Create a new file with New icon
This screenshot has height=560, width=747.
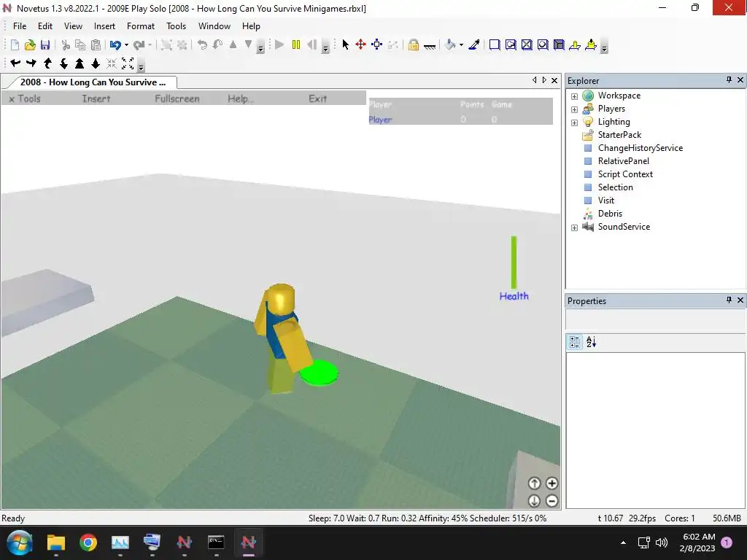pyautogui.click(x=15, y=44)
